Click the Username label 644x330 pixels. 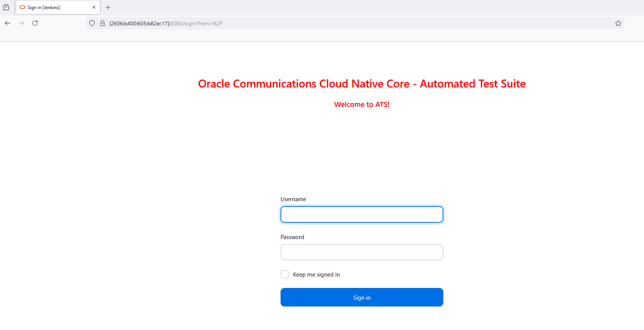pyautogui.click(x=293, y=199)
